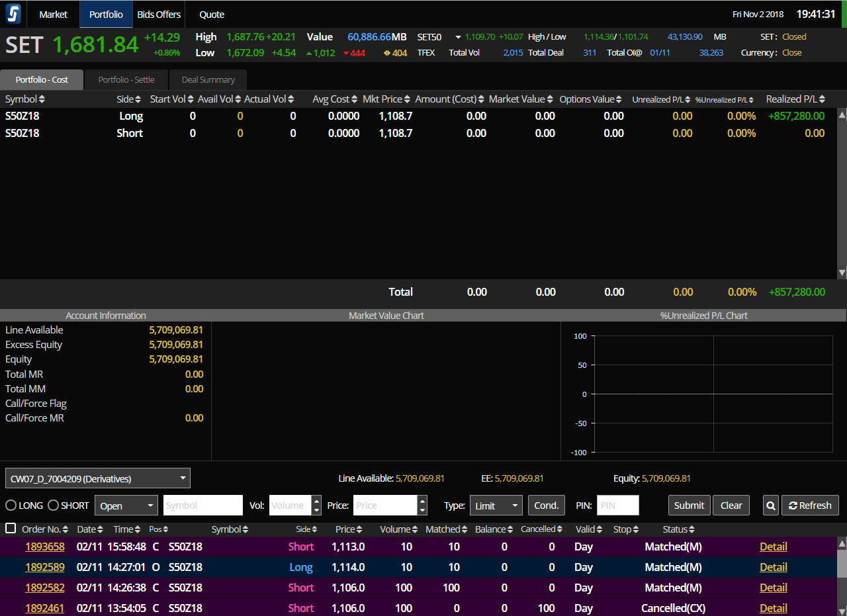
Task: Click the portfolio table scroll-down arrow
Action: click(842, 273)
